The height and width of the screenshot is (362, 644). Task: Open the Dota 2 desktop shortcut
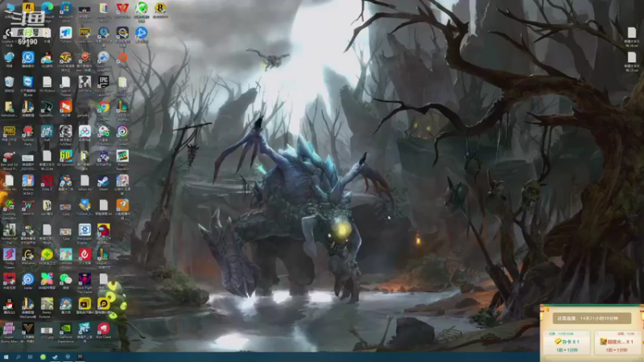point(47,180)
